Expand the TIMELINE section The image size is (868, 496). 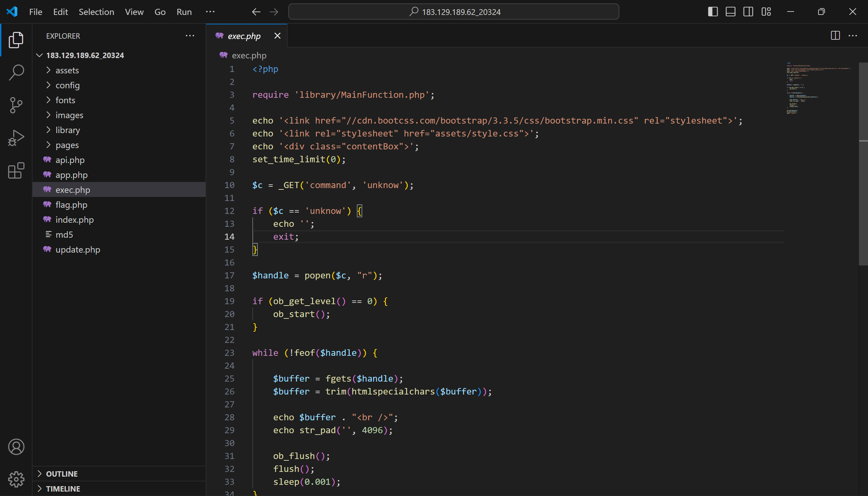119,489
